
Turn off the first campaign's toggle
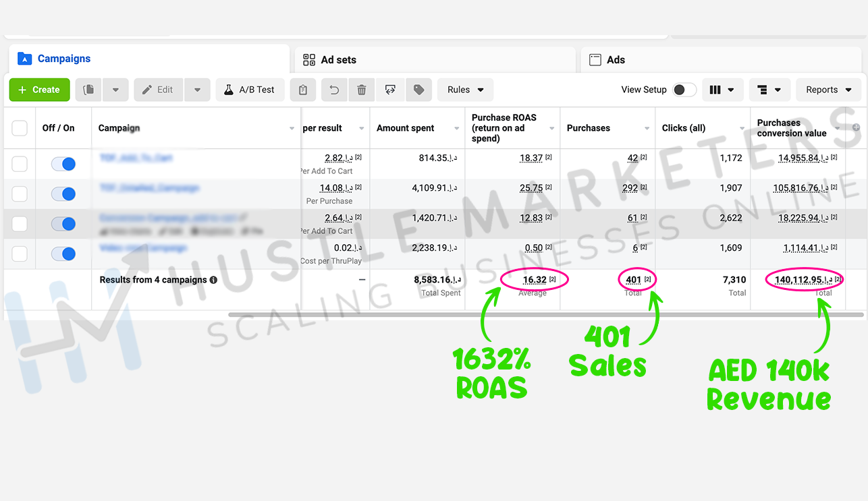(63, 164)
